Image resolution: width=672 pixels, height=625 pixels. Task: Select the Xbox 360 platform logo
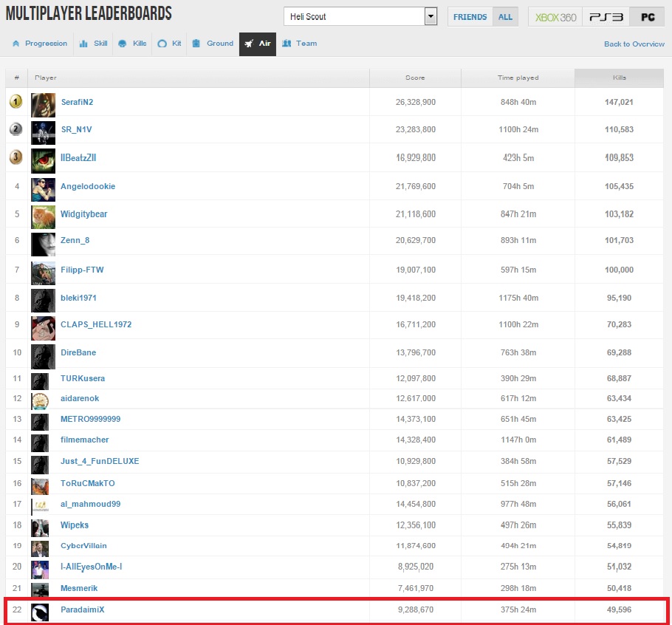click(555, 17)
